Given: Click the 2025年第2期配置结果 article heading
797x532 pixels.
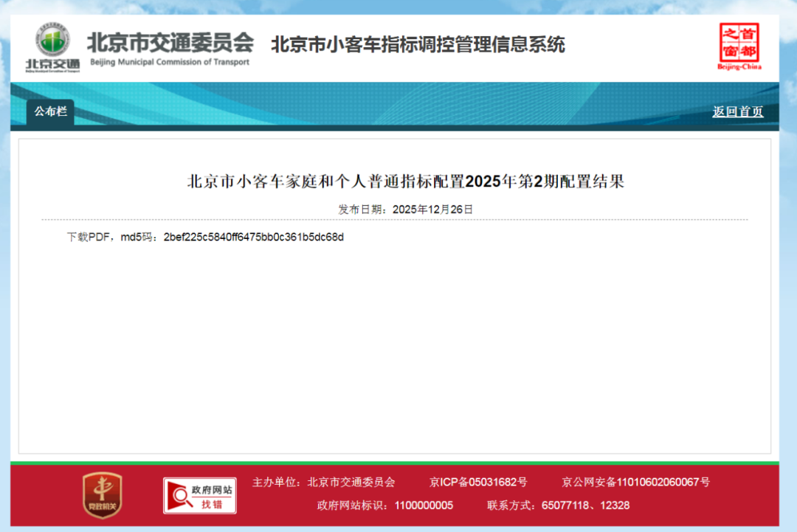Looking at the screenshot, I should coord(405,182).
